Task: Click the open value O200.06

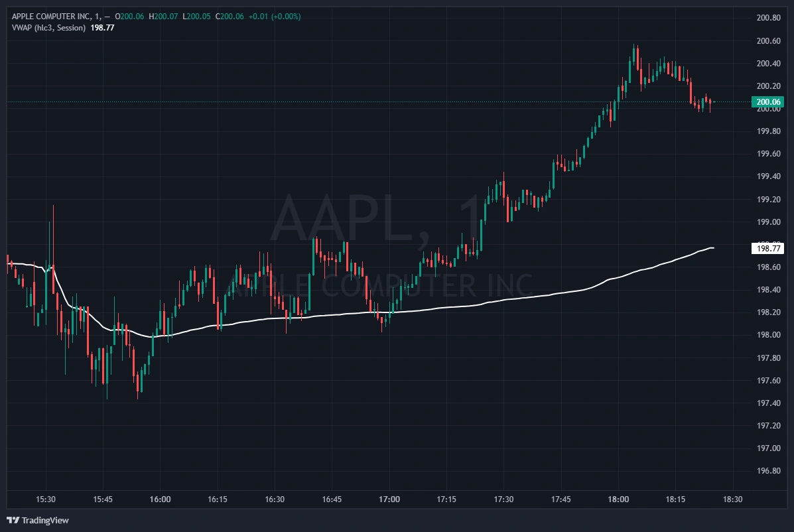Action: point(129,17)
